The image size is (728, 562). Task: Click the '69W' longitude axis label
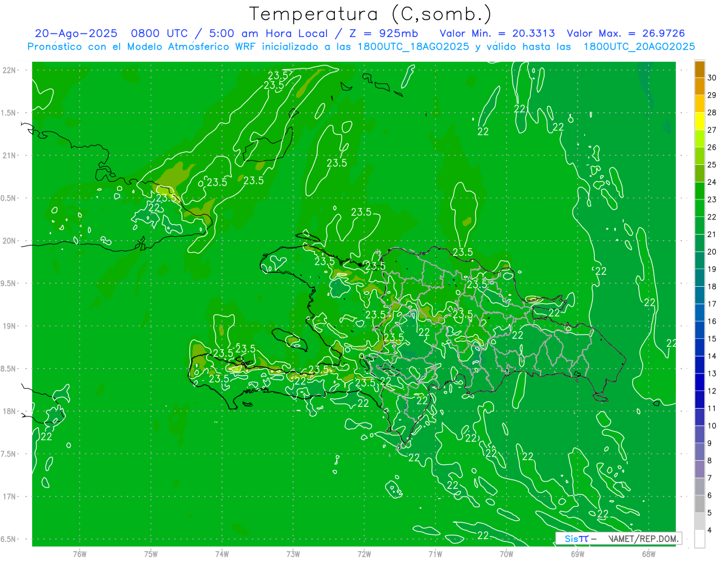578,554
